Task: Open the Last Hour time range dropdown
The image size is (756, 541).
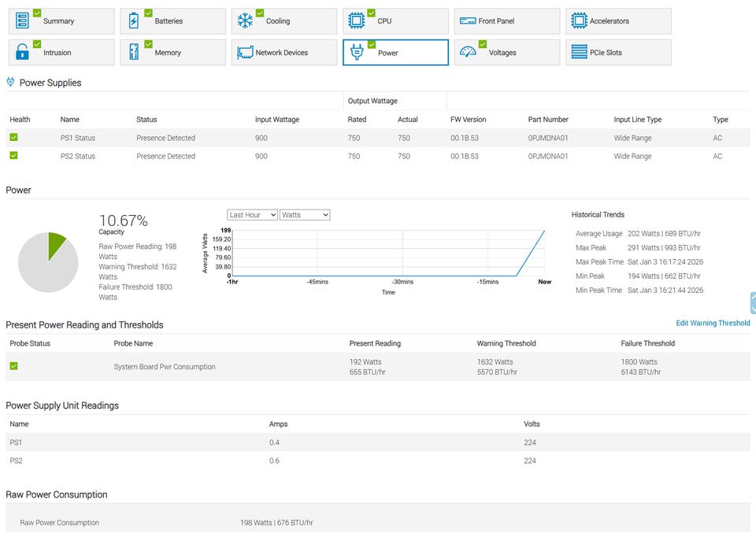Action: pyautogui.click(x=252, y=215)
